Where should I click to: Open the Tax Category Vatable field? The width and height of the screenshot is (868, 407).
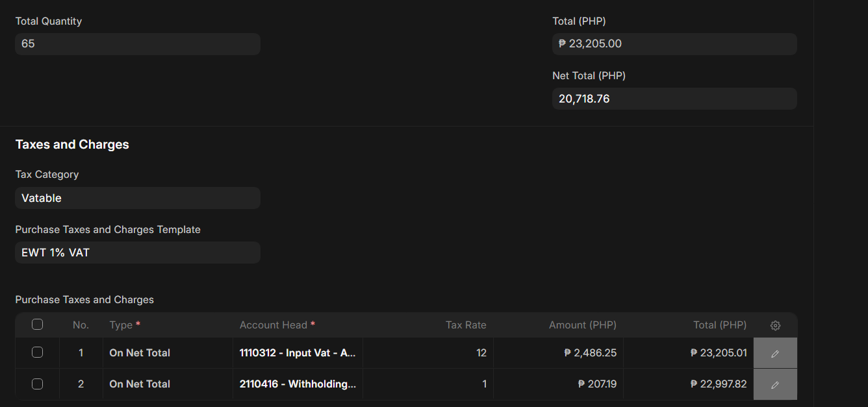point(137,198)
